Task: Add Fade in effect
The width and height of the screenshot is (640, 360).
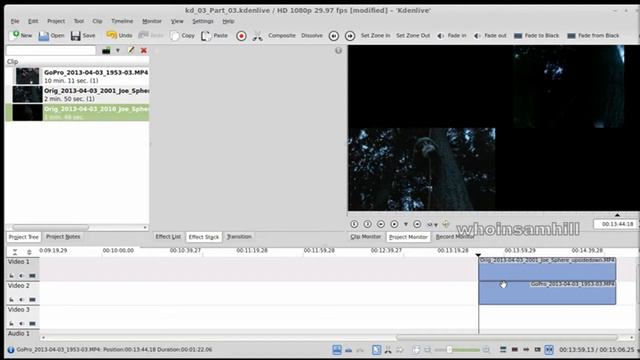Action: [451, 36]
